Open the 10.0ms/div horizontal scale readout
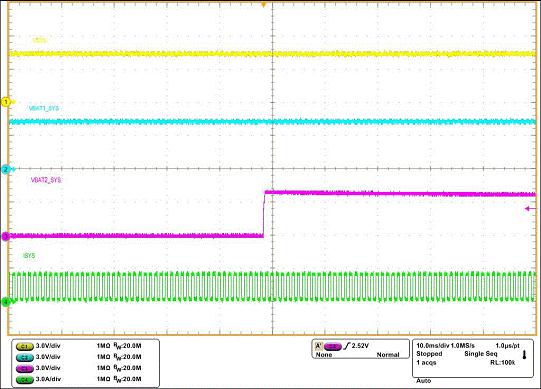 (x=433, y=346)
